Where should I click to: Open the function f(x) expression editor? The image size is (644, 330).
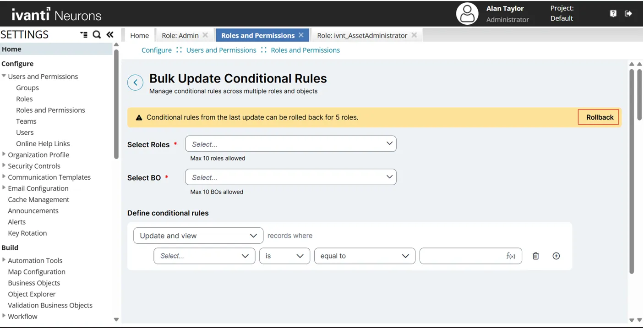click(x=511, y=256)
